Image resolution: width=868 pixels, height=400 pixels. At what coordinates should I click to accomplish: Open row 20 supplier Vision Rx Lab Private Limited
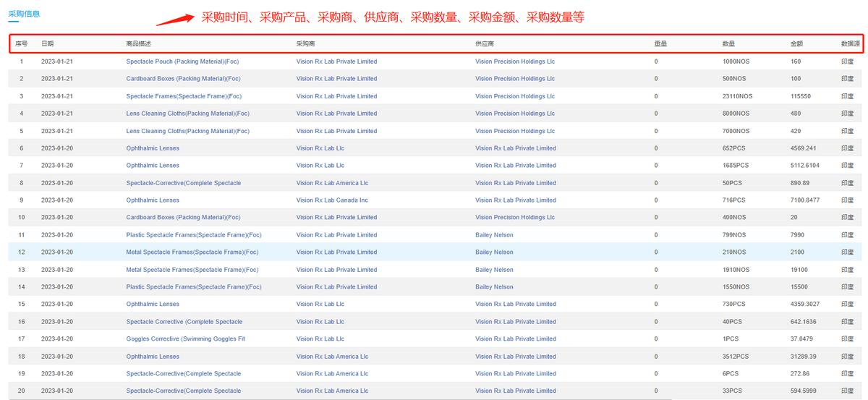515,391
